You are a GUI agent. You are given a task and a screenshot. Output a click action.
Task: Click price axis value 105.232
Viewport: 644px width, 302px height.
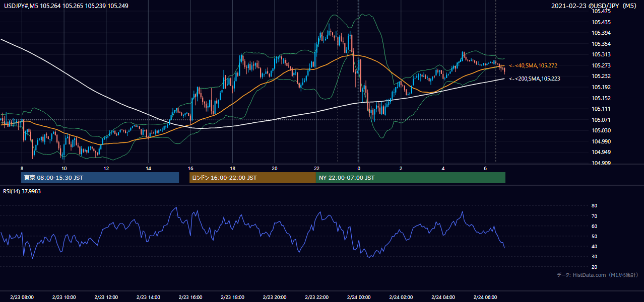601,76
